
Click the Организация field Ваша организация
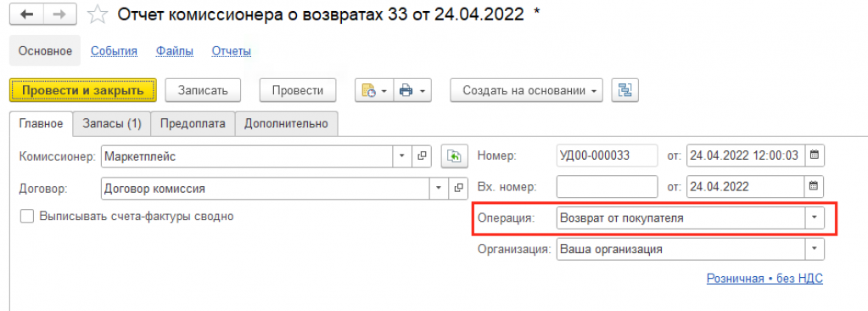pyautogui.click(x=680, y=249)
